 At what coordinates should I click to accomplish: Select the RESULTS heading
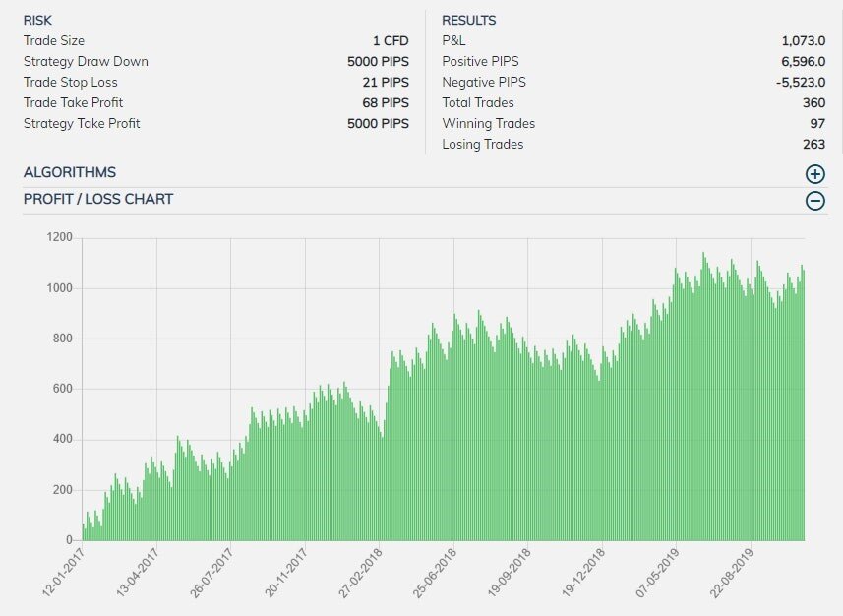point(469,21)
